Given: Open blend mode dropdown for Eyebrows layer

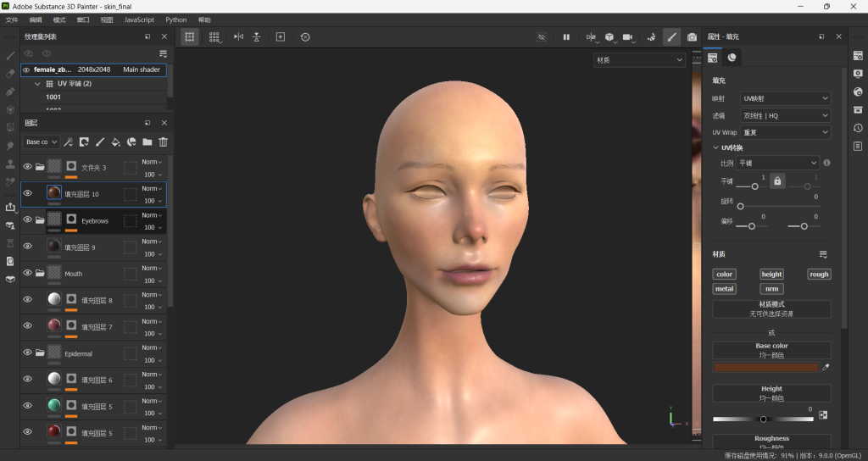Looking at the screenshot, I should pyautogui.click(x=152, y=215).
